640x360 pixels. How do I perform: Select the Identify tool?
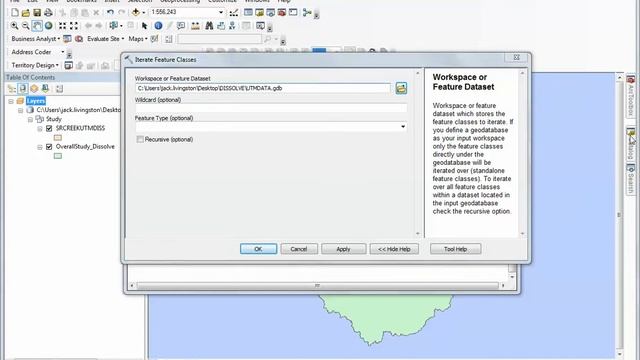158,26
